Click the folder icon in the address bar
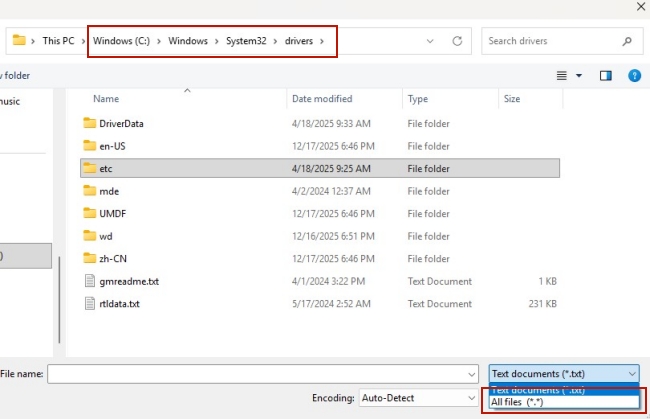The image size is (650, 419). [19, 40]
